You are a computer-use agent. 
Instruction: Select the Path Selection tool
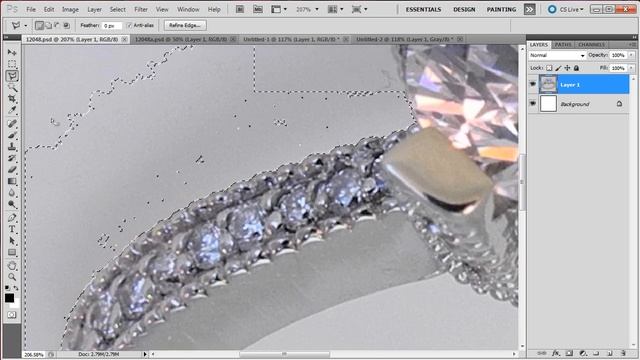point(12,241)
